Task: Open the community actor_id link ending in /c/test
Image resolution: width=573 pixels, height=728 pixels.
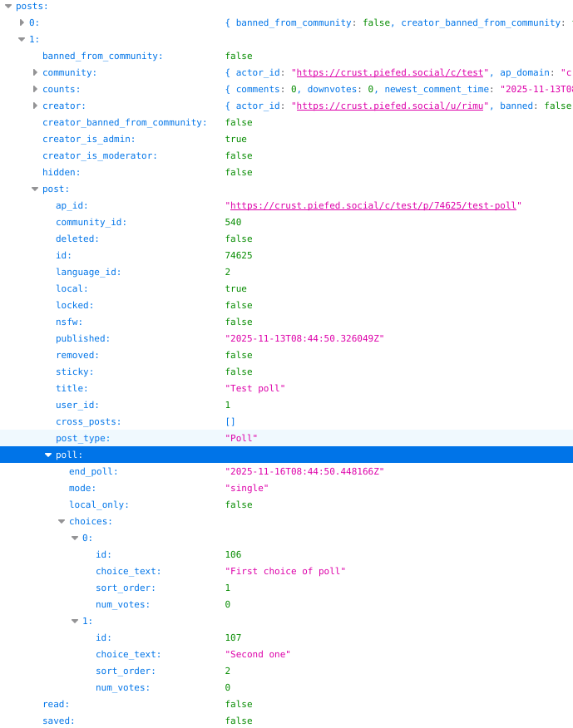Action: 390,72
